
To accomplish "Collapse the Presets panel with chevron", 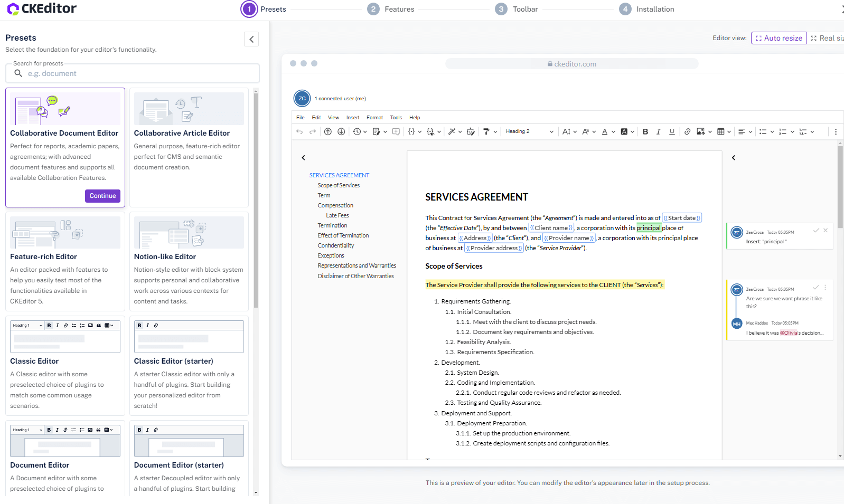I will (251, 39).
